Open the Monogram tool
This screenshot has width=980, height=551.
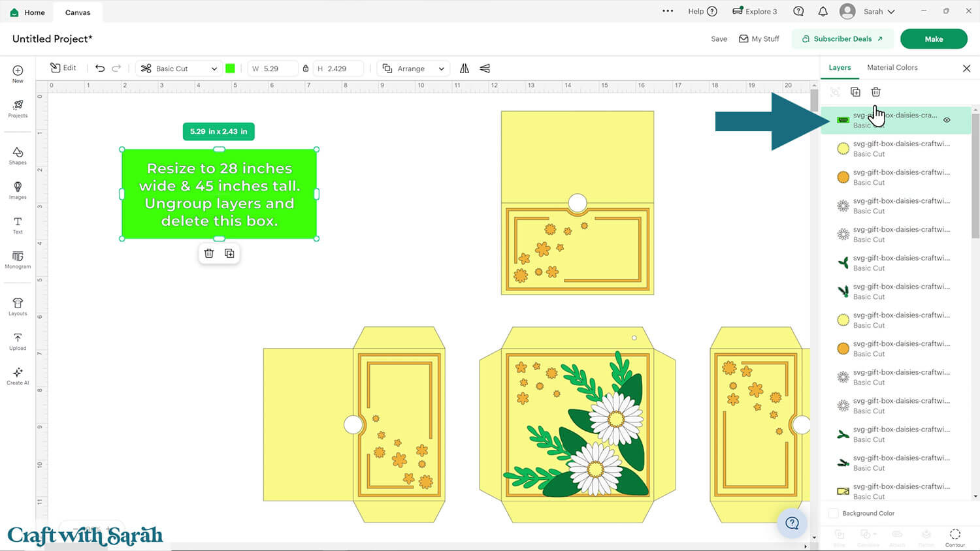pyautogui.click(x=18, y=259)
